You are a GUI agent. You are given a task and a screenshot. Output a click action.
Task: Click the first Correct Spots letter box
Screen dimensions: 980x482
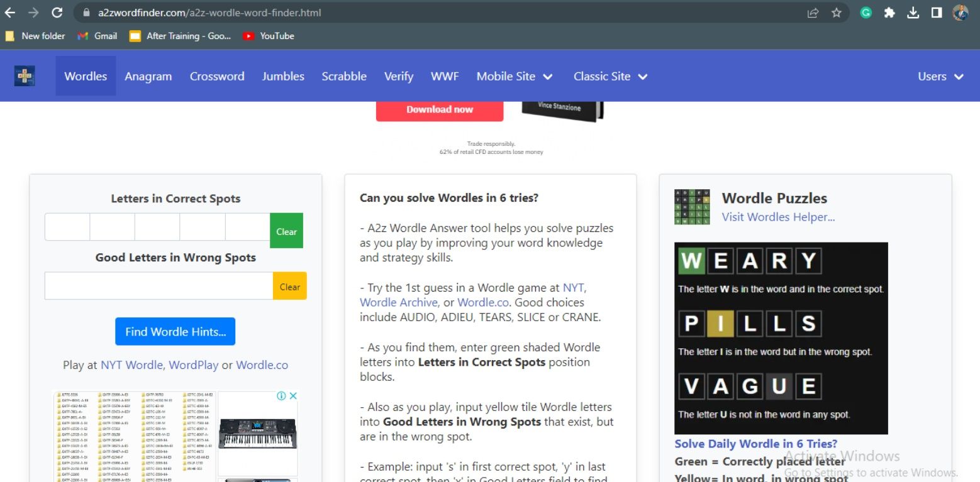point(67,227)
